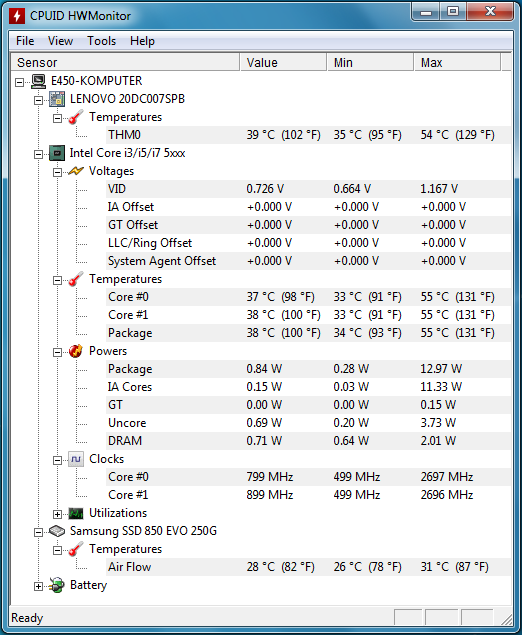
Task: Click the Intel Core CPU icon
Action: click(x=57, y=153)
